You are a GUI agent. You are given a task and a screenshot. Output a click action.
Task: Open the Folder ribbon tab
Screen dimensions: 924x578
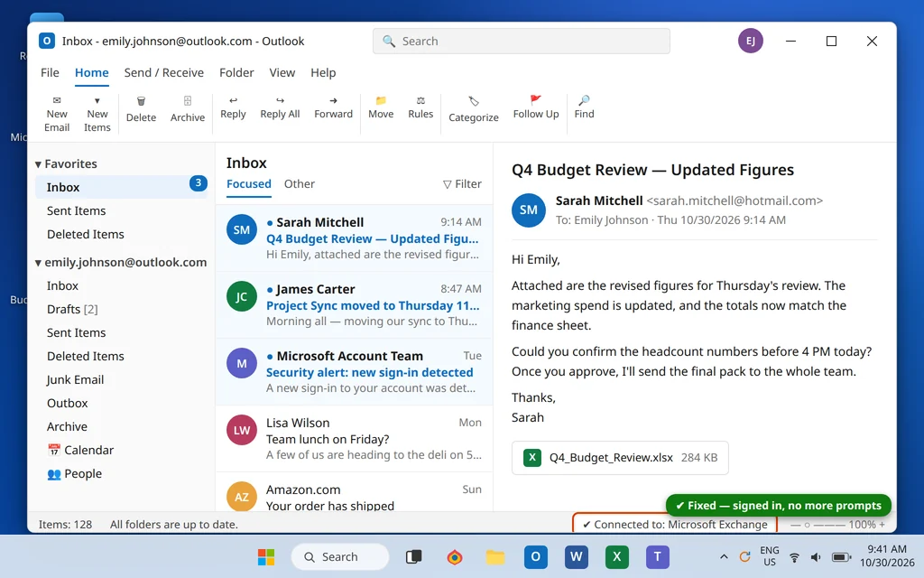pos(236,72)
